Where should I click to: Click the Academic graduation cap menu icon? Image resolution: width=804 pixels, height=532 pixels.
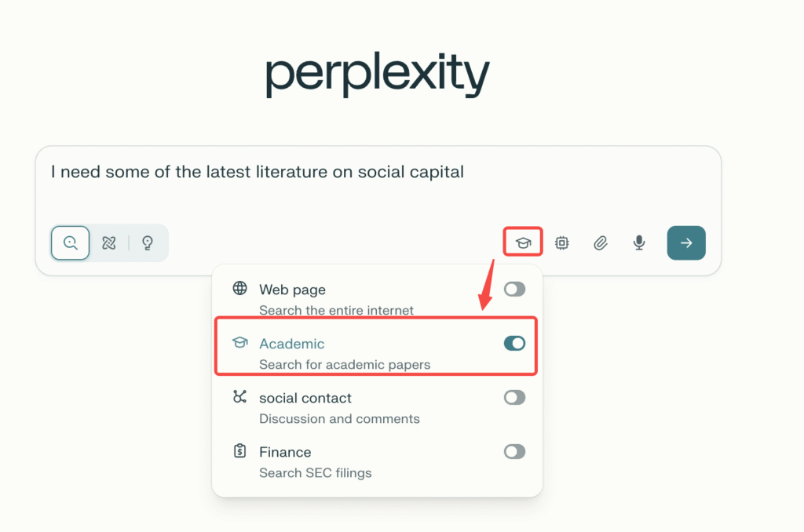[240, 343]
